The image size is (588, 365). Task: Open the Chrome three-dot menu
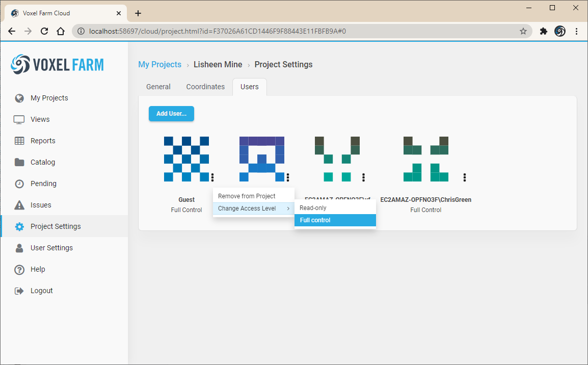(x=576, y=31)
